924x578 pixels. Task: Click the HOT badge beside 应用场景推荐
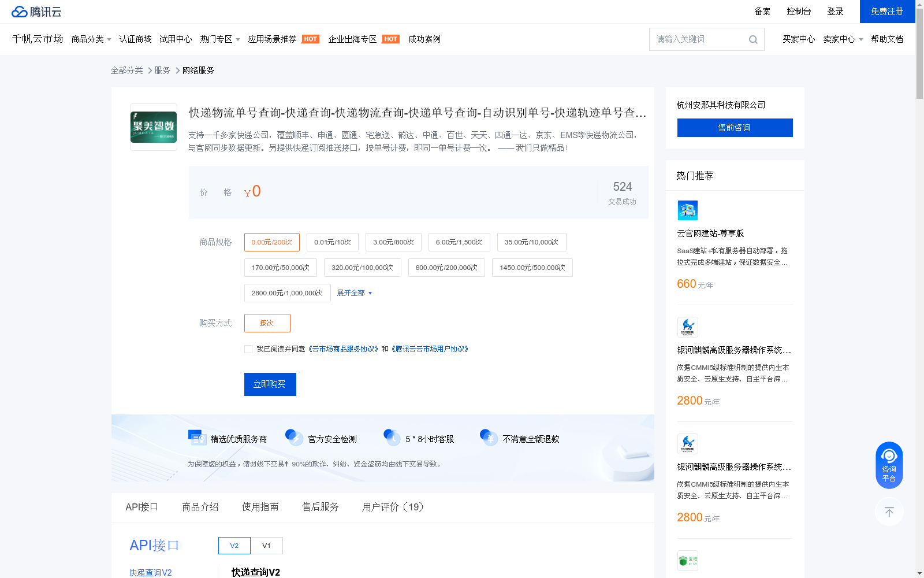pyautogui.click(x=311, y=39)
